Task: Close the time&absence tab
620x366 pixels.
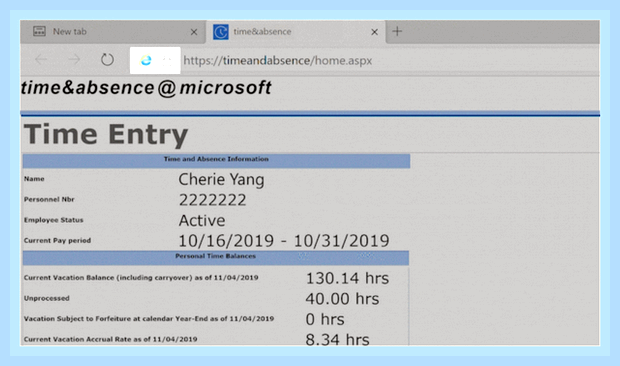Action: [x=374, y=32]
